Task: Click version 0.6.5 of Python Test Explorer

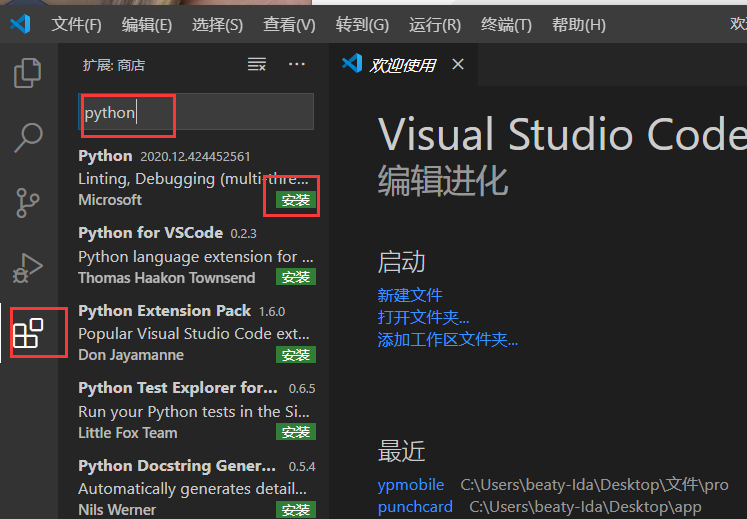Action: tap(302, 389)
